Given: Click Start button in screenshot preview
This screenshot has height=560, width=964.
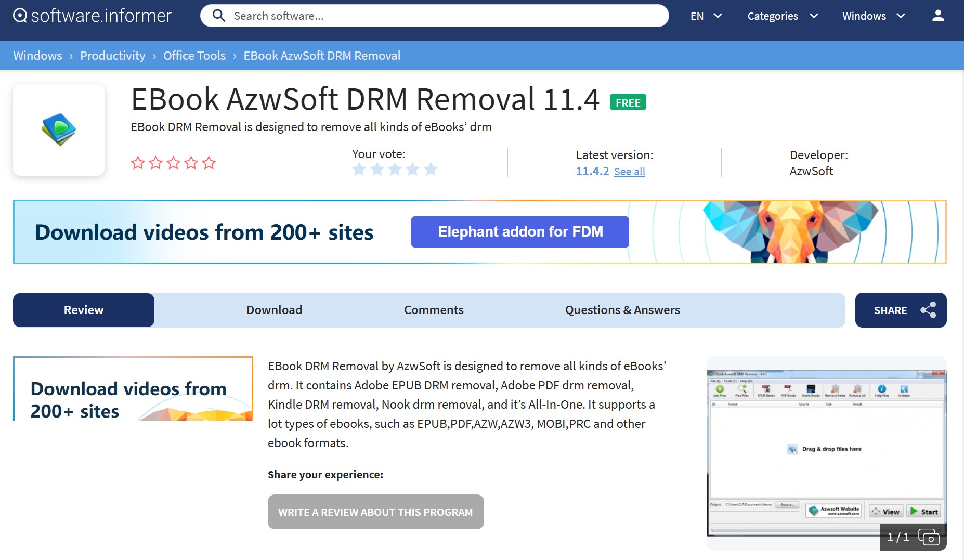Looking at the screenshot, I should [924, 512].
